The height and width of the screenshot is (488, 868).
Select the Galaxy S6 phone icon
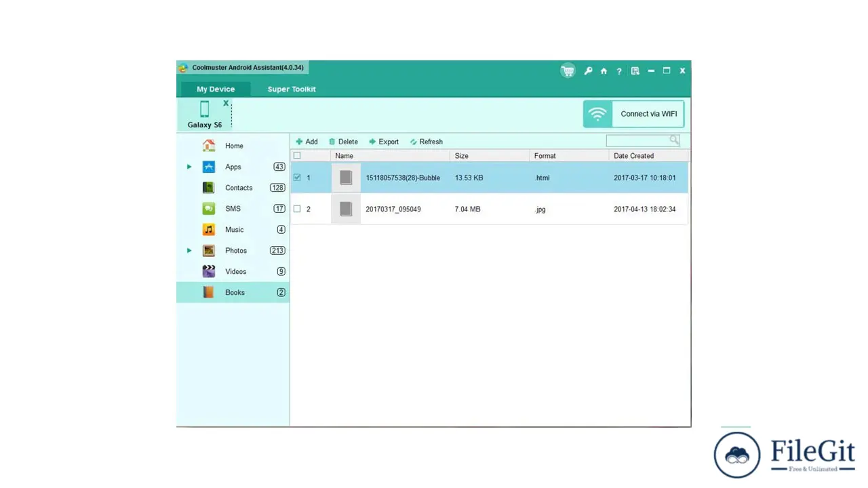204,109
